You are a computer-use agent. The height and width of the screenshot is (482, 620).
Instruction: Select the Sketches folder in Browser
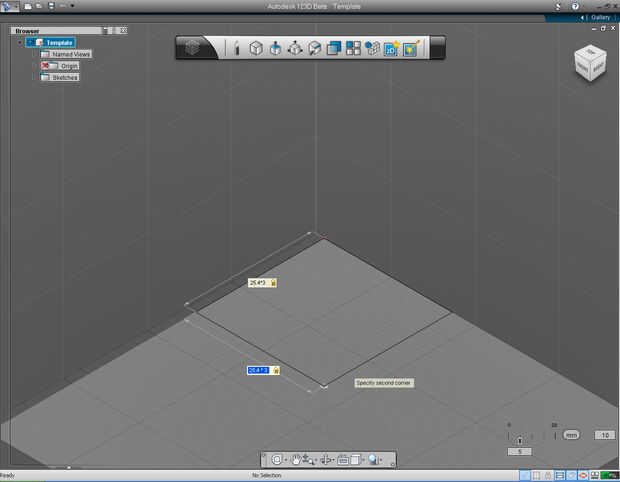(60, 77)
